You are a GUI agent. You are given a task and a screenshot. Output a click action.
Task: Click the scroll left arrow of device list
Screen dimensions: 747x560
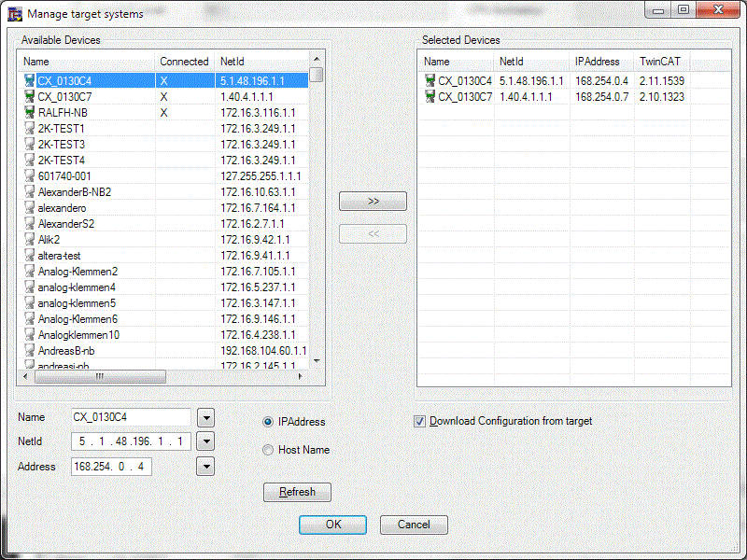tap(25, 376)
